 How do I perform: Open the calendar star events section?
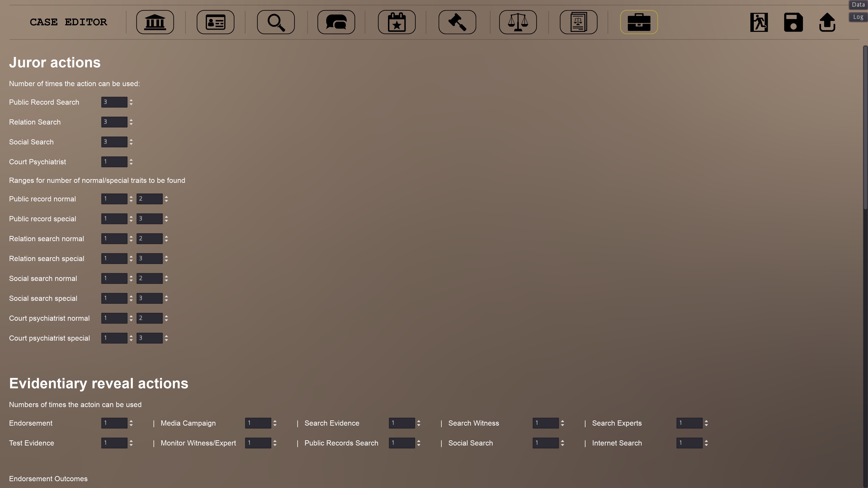click(x=397, y=22)
